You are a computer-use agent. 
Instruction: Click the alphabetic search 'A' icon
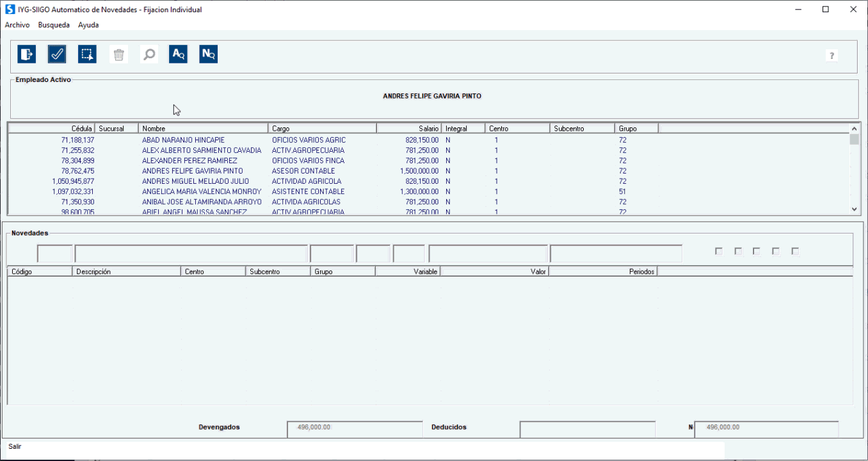click(x=178, y=54)
